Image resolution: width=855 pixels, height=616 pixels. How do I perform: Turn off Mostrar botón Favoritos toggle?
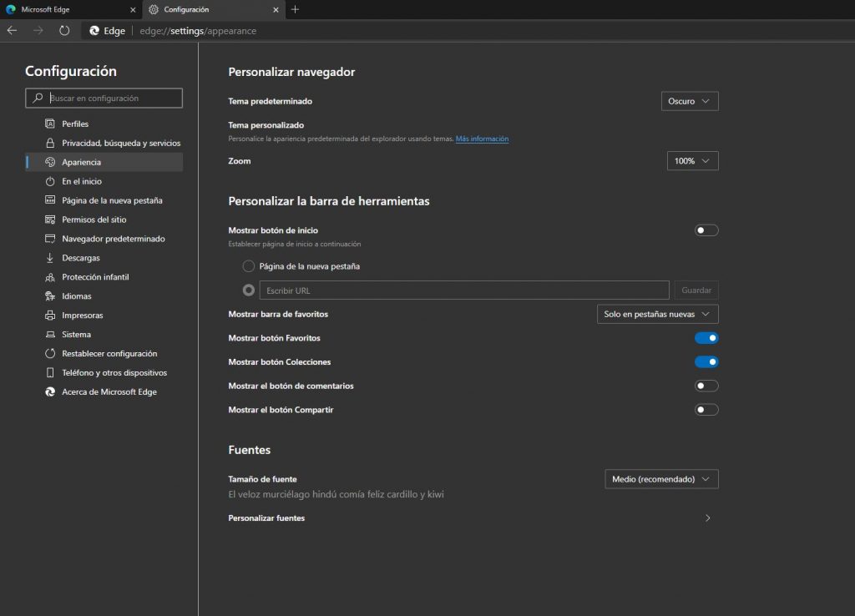706,338
